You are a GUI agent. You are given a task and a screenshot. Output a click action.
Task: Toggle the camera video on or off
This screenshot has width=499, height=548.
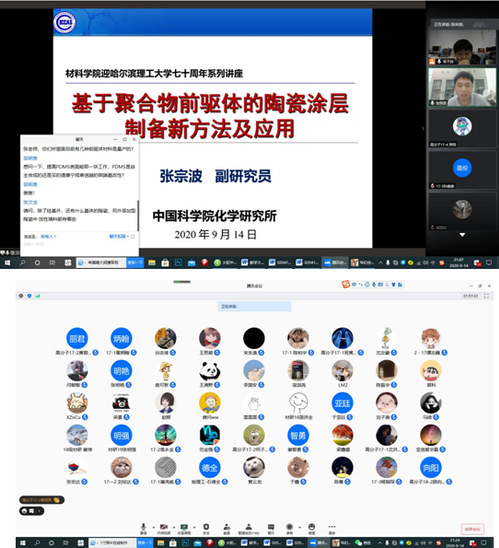163,527
